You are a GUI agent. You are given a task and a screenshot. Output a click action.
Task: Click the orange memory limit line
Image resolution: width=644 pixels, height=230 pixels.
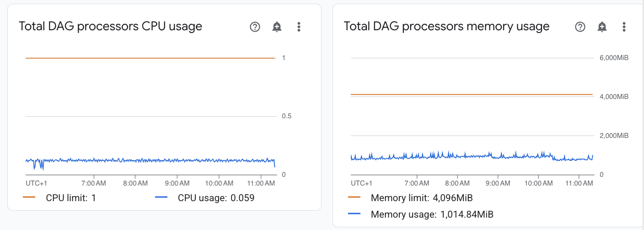(x=472, y=94)
